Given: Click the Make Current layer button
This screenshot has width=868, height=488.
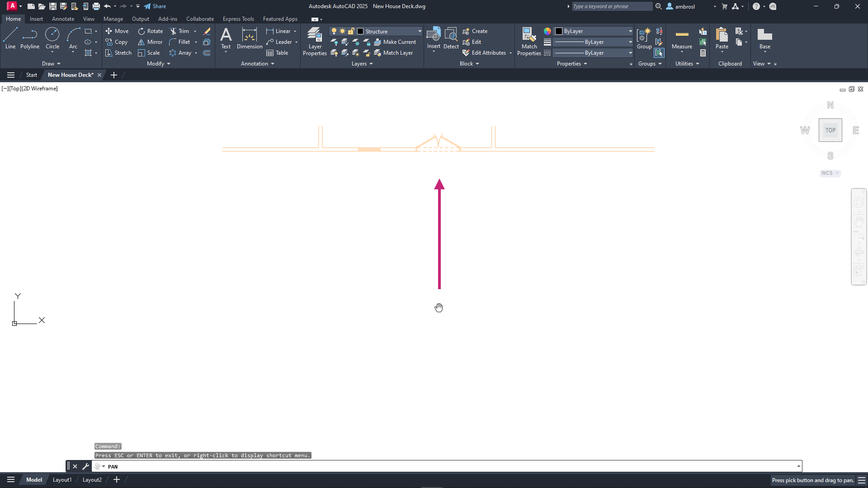Looking at the screenshot, I should [395, 42].
